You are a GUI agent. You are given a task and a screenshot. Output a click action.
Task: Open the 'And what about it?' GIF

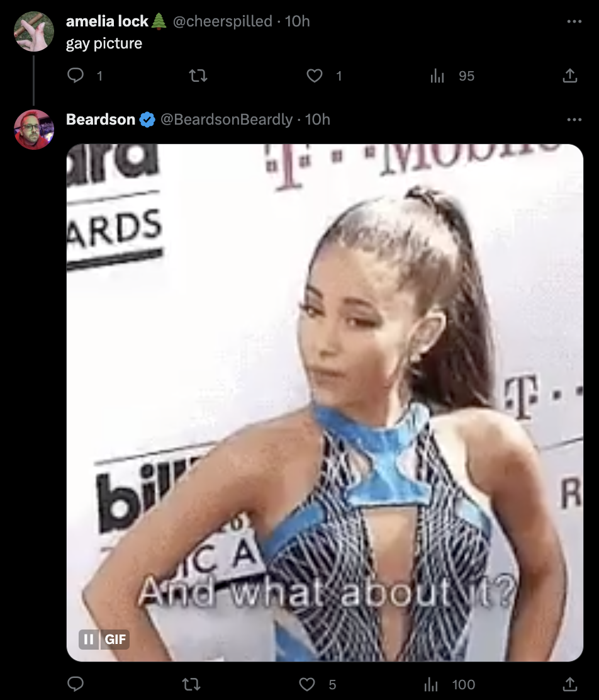tap(325, 402)
